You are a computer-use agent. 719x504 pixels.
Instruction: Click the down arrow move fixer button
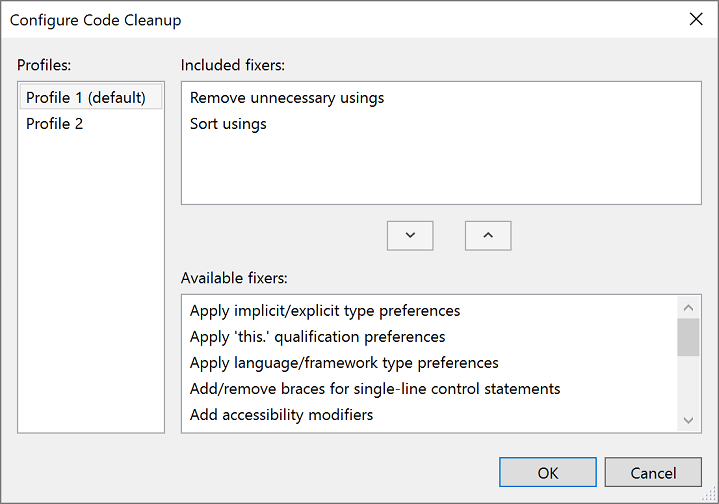tap(410, 235)
